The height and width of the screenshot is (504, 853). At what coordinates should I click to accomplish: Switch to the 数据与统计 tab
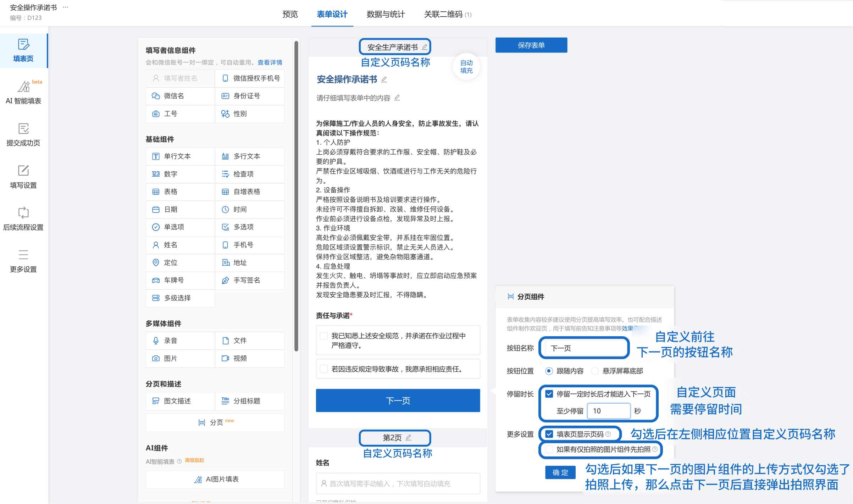coord(386,14)
